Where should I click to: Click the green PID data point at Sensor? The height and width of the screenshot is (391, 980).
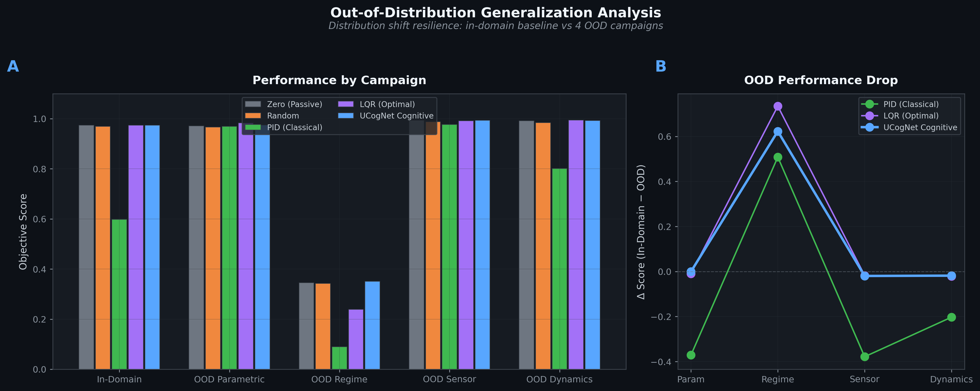[864, 357]
